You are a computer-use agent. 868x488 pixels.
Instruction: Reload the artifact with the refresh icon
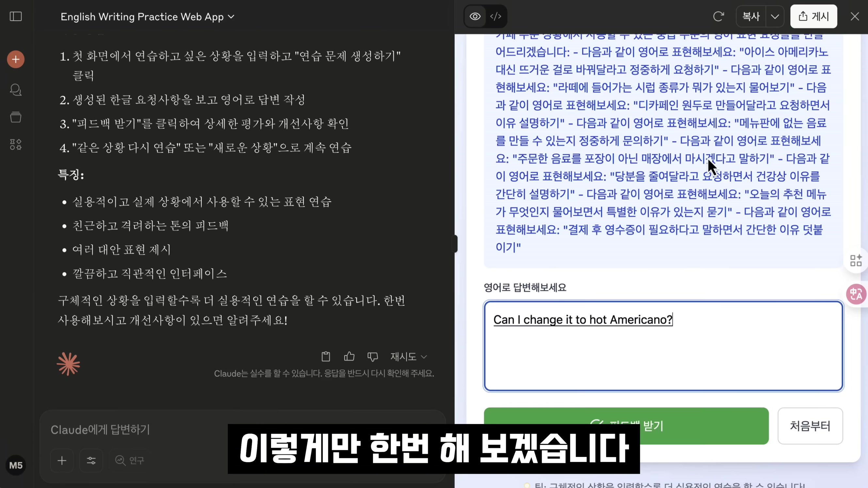(718, 16)
